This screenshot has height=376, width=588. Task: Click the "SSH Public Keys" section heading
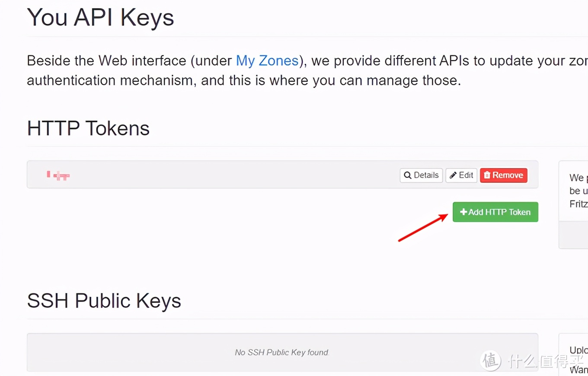pyautogui.click(x=104, y=301)
